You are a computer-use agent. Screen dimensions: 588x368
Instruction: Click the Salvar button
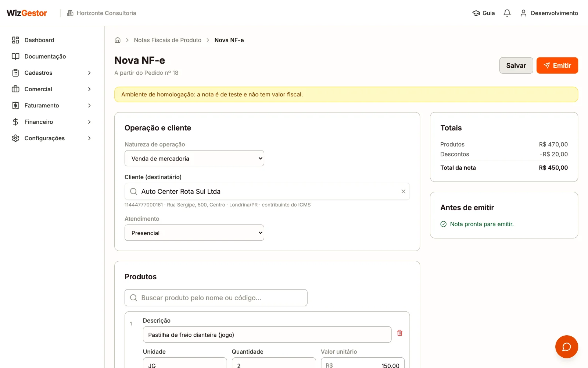click(x=516, y=66)
